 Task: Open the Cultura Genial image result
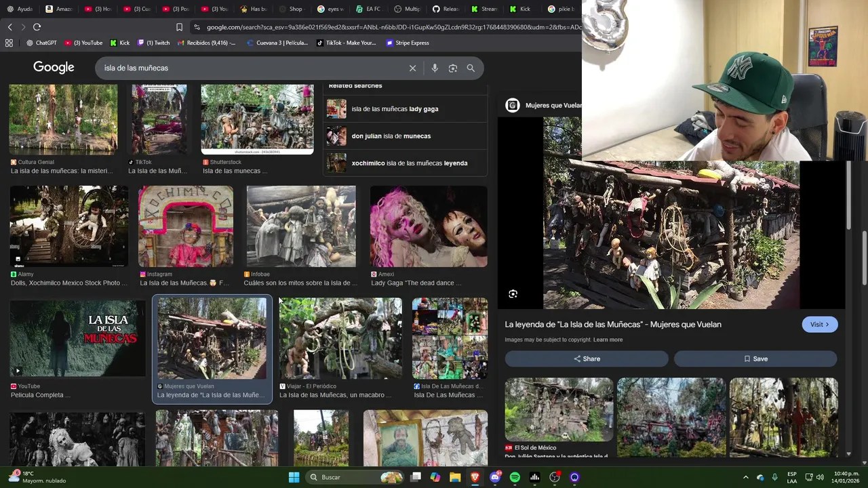63,120
